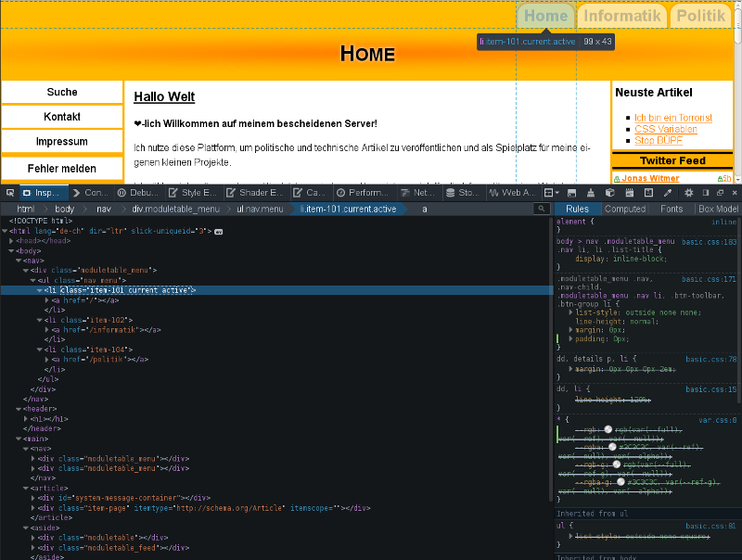Image resolution: width=742 pixels, height=560 pixels.
Task: Open the Eyedropper color picker
Action: coord(667,192)
